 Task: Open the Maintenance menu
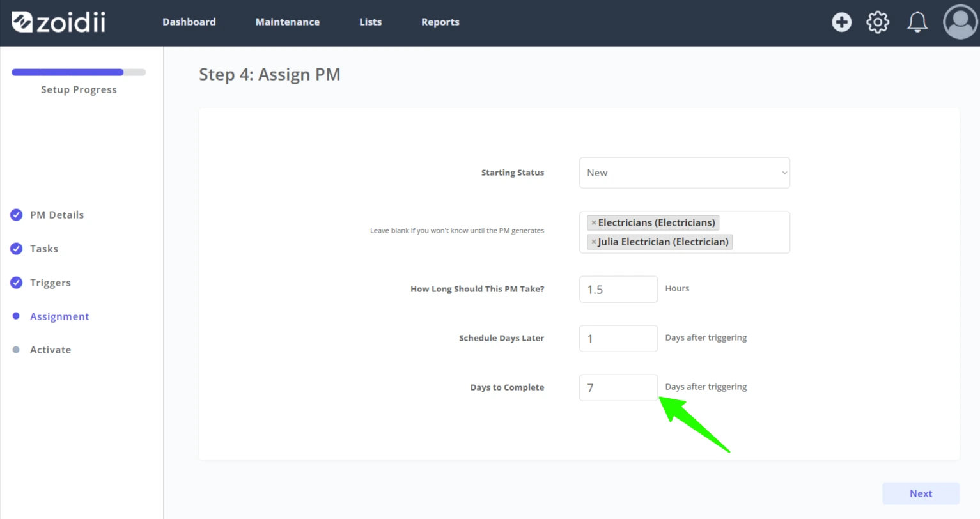[x=288, y=22]
